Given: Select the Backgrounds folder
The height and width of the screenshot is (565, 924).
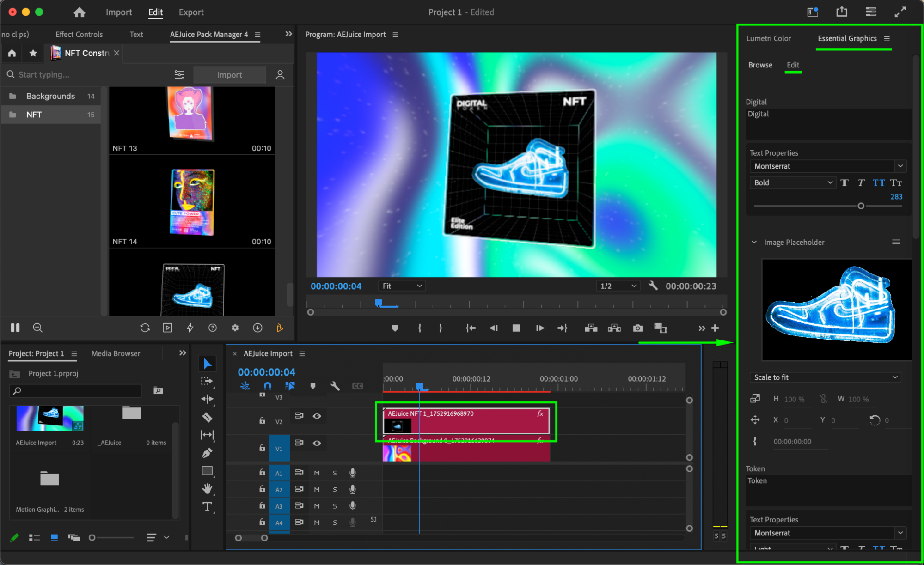Looking at the screenshot, I should (50, 96).
